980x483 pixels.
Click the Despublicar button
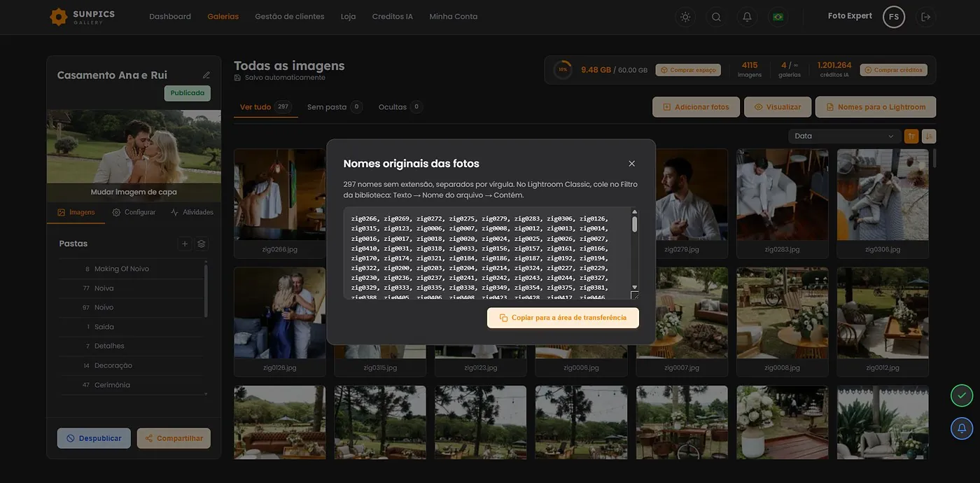pos(94,438)
